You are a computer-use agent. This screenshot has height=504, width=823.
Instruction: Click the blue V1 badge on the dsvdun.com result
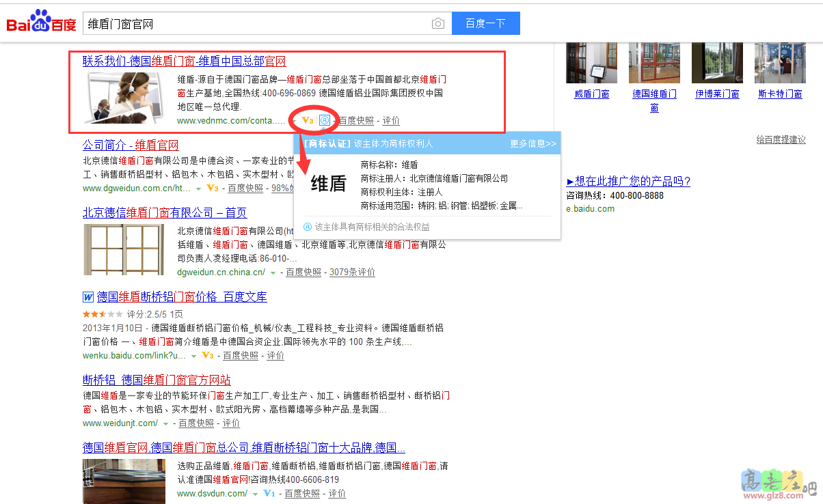click(x=269, y=493)
